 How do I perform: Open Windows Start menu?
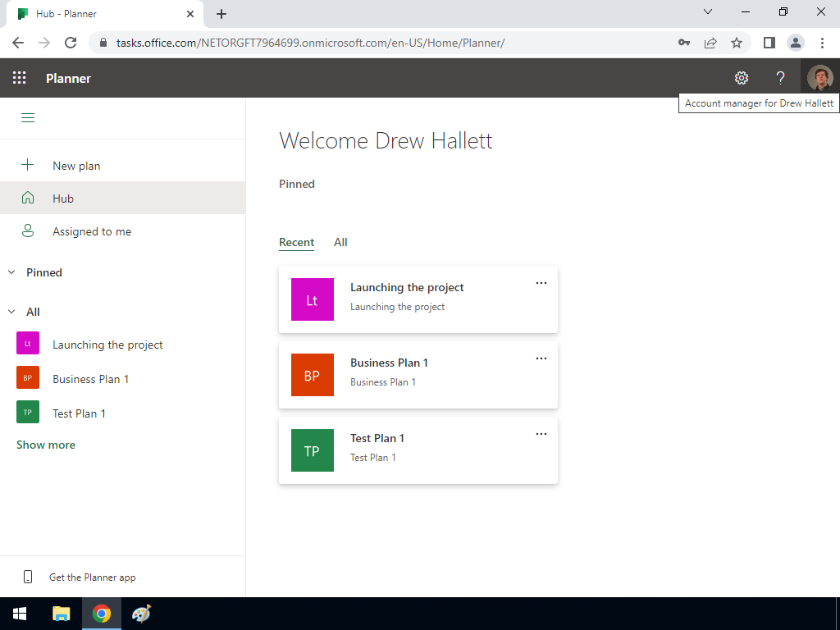[x=20, y=614]
